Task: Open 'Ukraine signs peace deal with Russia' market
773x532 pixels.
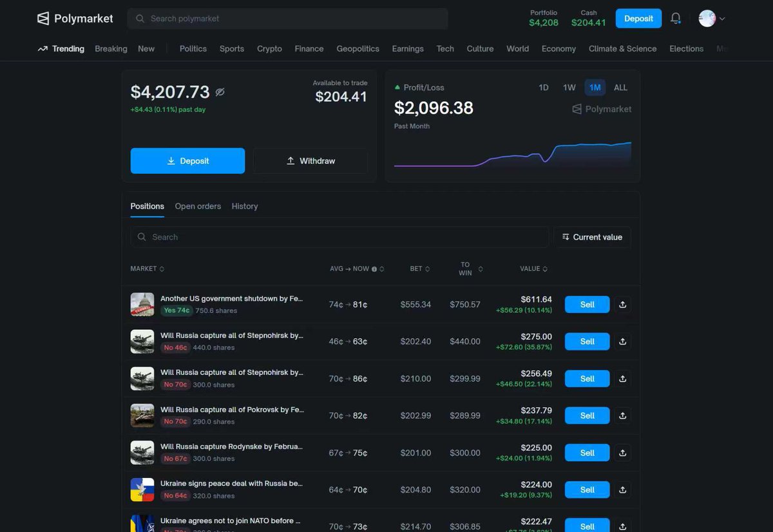Action: click(x=232, y=484)
